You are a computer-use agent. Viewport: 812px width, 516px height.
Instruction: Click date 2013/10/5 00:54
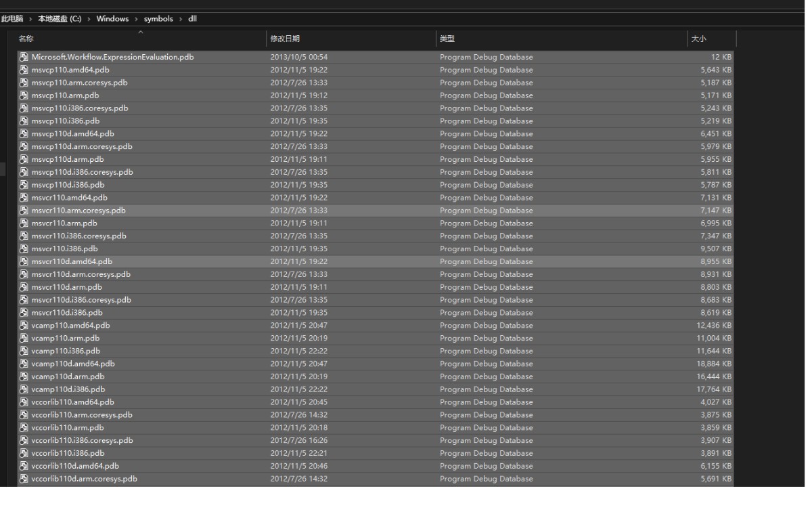pyautogui.click(x=299, y=58)
